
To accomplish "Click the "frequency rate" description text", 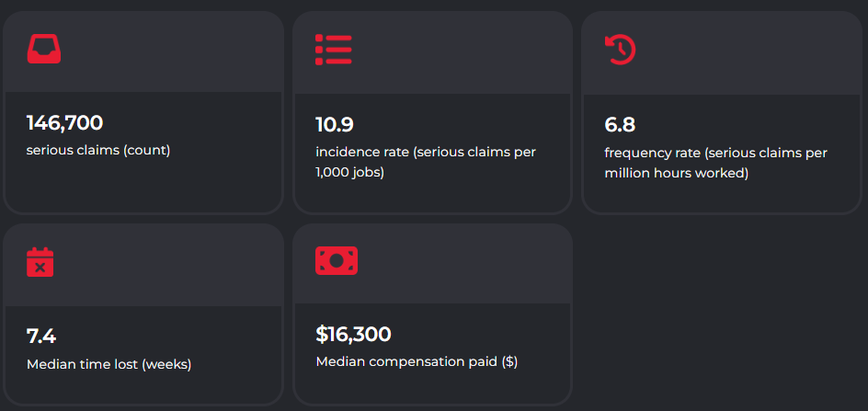I will [x=715, y=162].
